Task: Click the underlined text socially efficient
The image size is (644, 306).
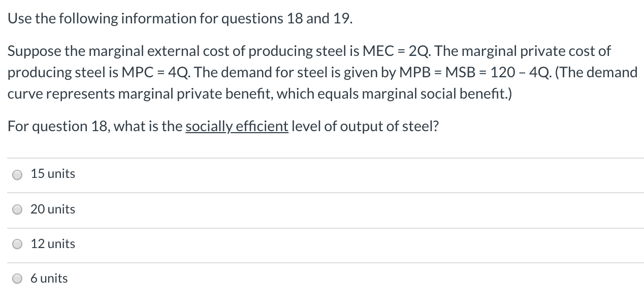Action: click(237, 127)
